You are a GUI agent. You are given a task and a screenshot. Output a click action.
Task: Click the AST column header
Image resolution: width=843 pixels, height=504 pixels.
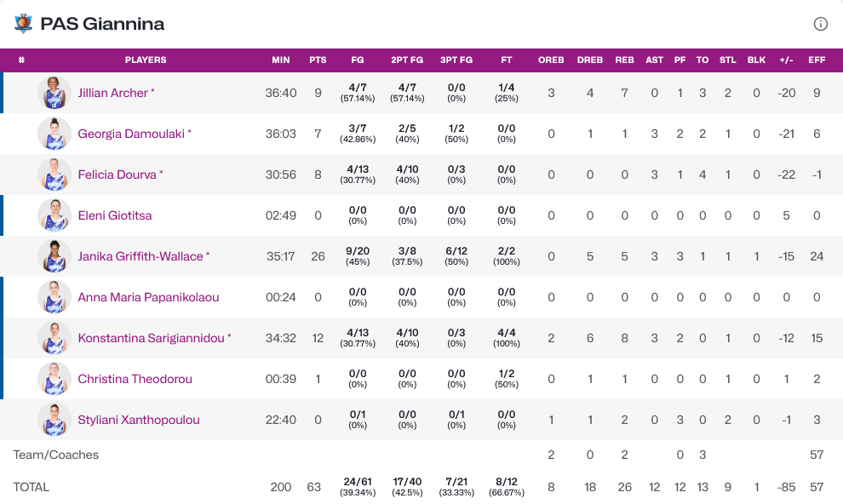654,60
